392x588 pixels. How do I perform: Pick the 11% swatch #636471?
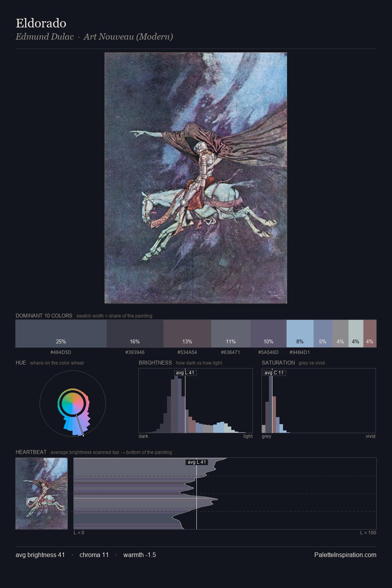click(x=231, y=334)
